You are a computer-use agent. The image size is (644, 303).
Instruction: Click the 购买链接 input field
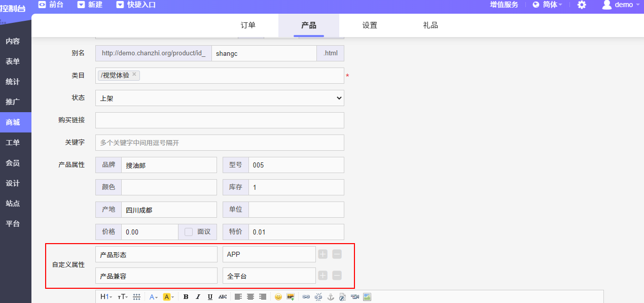pos(220,120)
